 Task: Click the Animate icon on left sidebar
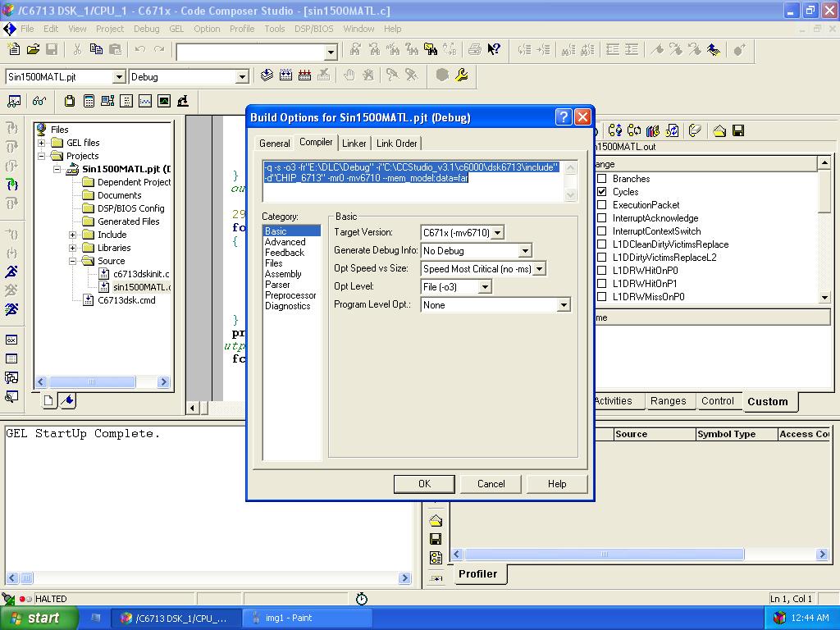(x=11, y=309)
